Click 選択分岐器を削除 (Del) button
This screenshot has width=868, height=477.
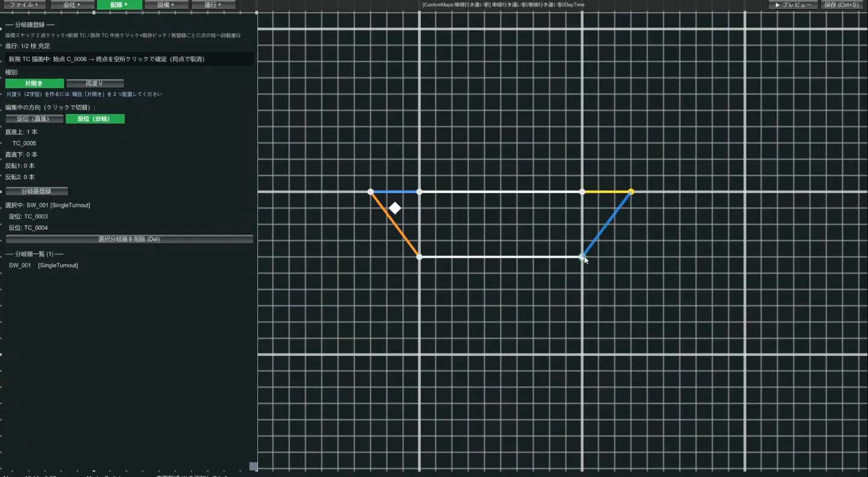(129, 239)
